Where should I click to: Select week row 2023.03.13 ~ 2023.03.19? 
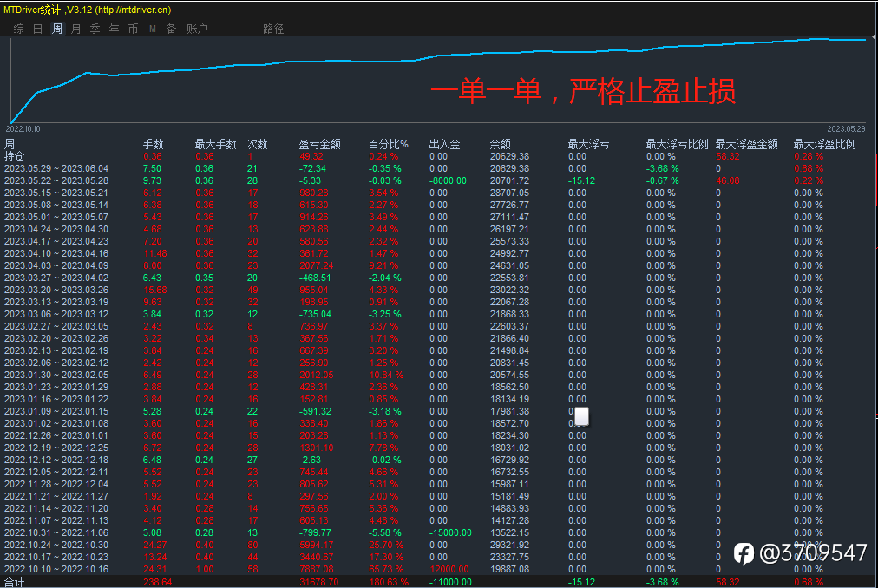coord(439,302)
